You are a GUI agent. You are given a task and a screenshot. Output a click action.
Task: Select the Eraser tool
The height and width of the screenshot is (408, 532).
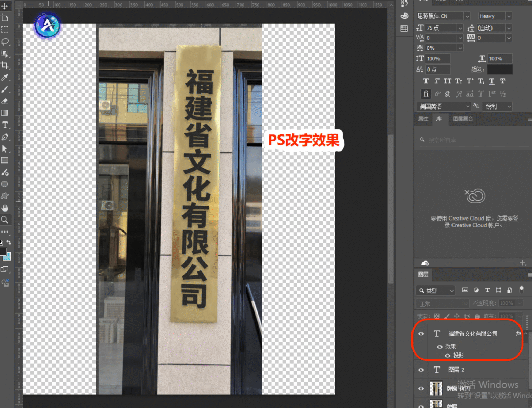5,101
